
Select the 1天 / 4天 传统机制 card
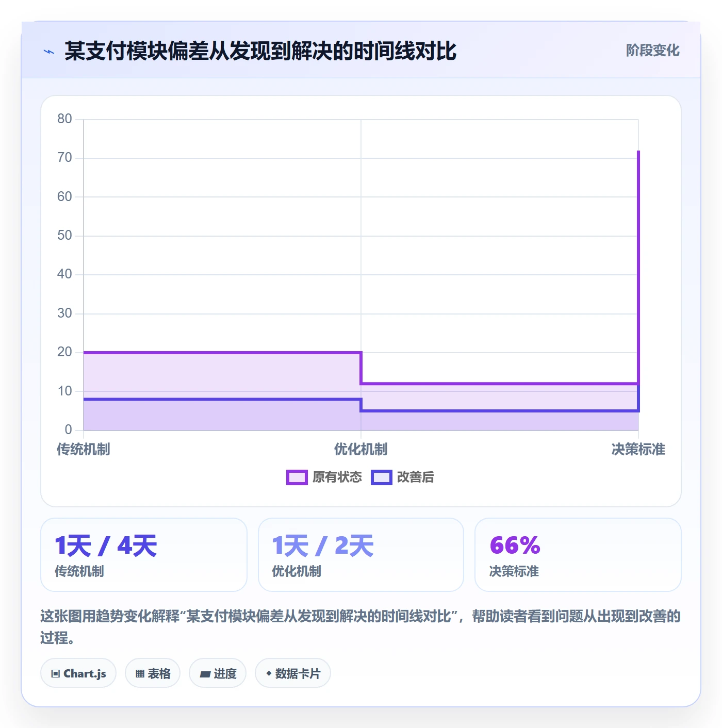pyautogui.click(x=144, y=555)
